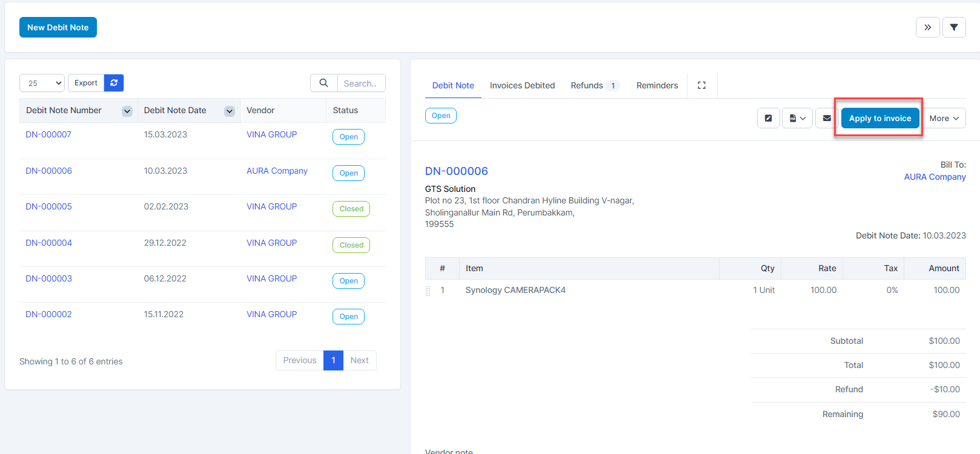Click the envelope email icon

click(x=827, y=119)
